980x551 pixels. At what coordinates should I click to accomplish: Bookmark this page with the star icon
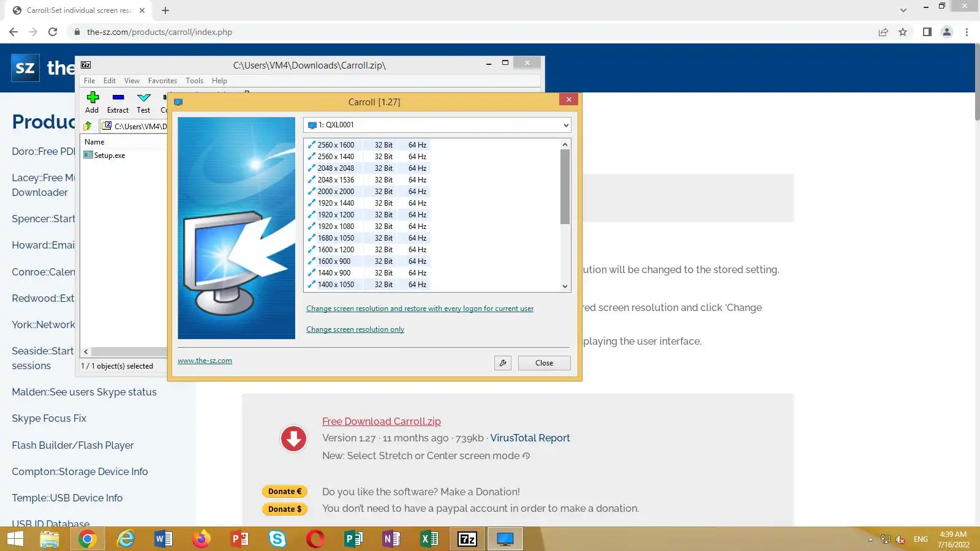903,32
